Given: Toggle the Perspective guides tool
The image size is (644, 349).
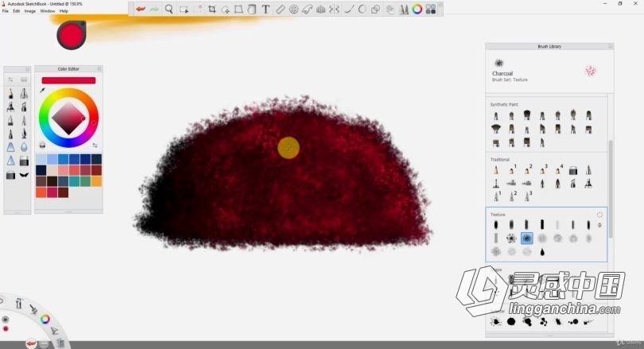Looking at the screenshot, I should click(320, 9).
